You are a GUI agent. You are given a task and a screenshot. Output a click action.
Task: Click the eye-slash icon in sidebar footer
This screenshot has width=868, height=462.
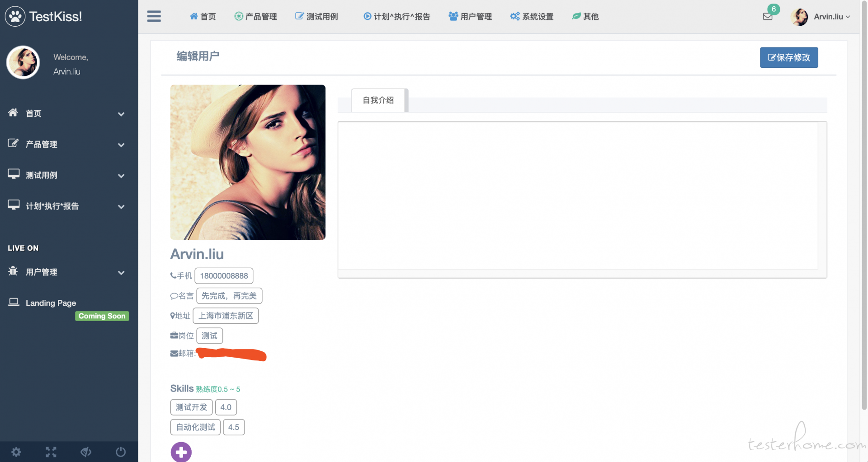(x=86, y=452)
